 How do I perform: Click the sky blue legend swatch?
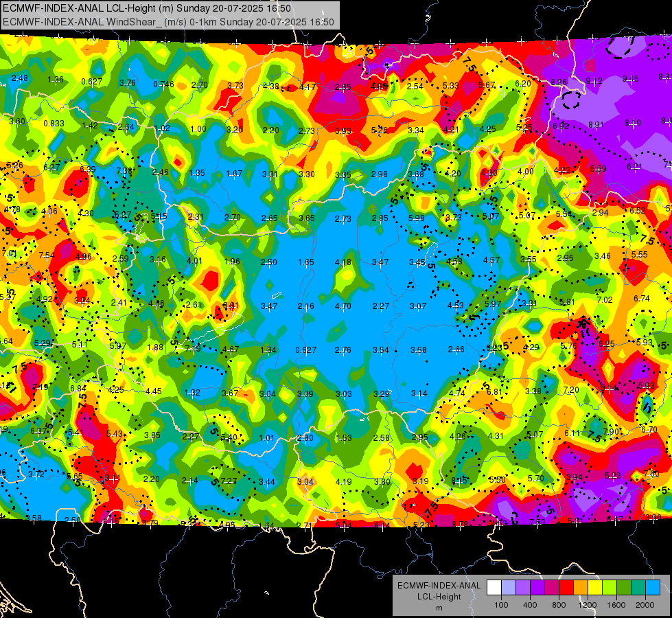653,588
